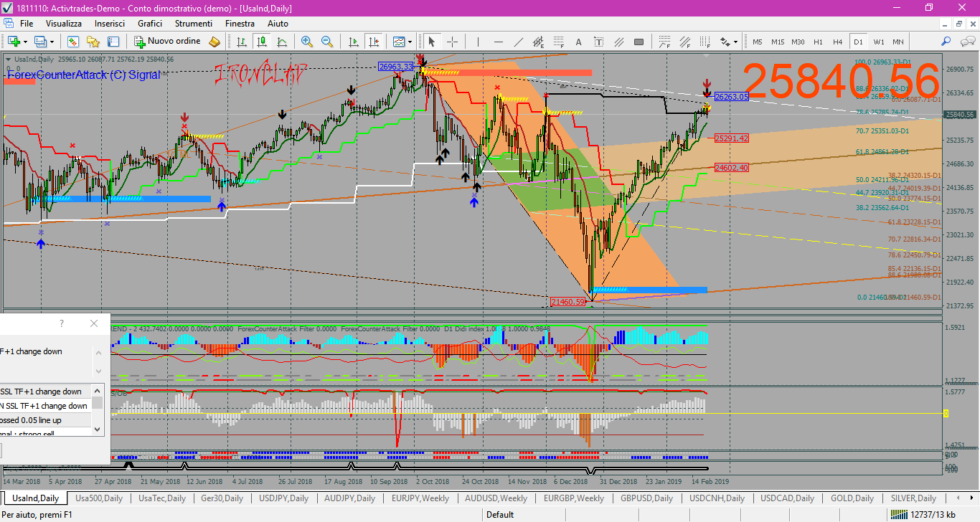Select the cursor arrow tool
Image resolution: width=980 pixels, height=522 pixels.
coord(431,42)
